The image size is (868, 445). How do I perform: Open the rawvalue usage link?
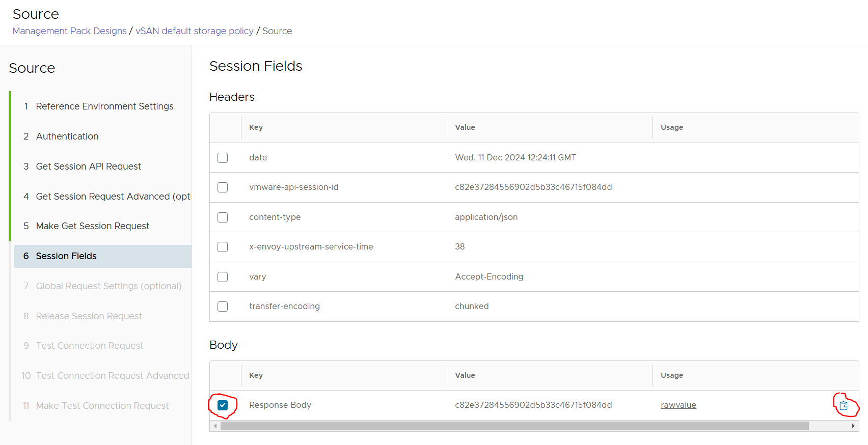678,405
